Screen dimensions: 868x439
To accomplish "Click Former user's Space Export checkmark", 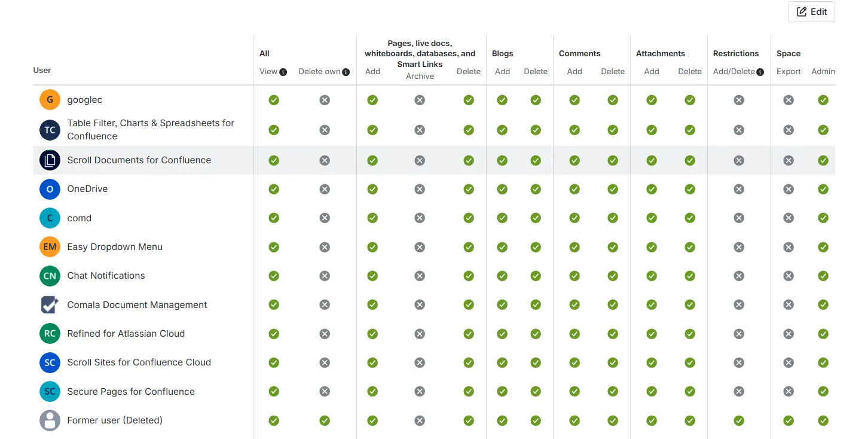I will [x=788, y=420].
